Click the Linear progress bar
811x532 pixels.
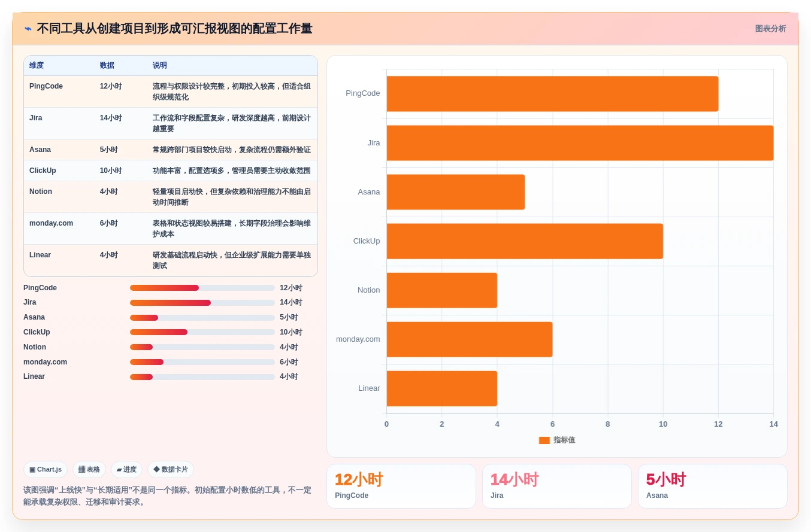coord(202,377)
